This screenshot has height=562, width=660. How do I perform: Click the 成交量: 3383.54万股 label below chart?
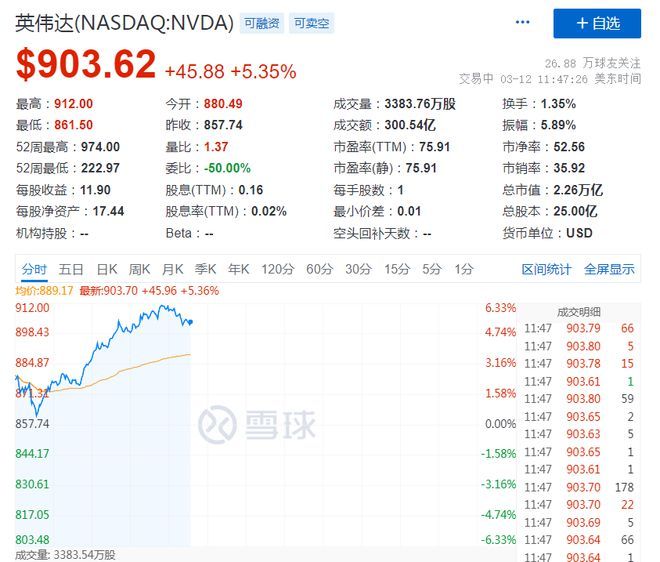pyautogui.click(x=65, y=555)
